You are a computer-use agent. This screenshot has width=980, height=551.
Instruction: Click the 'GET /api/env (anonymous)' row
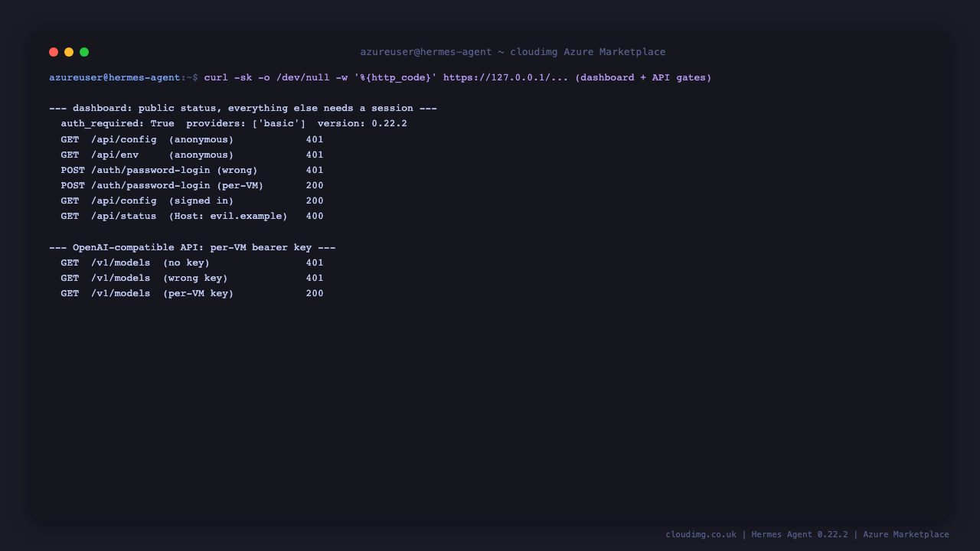pyautogui.click(x=192, y=155)
